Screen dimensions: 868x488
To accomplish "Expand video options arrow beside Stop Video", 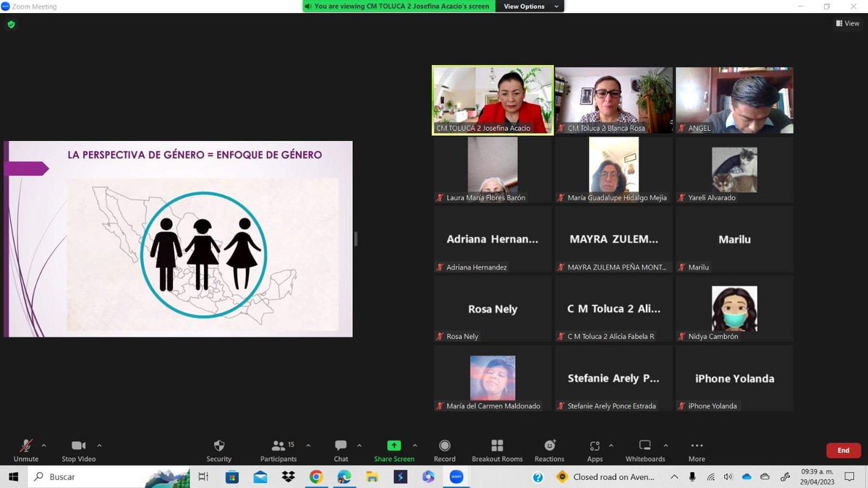I will (99, 445).
